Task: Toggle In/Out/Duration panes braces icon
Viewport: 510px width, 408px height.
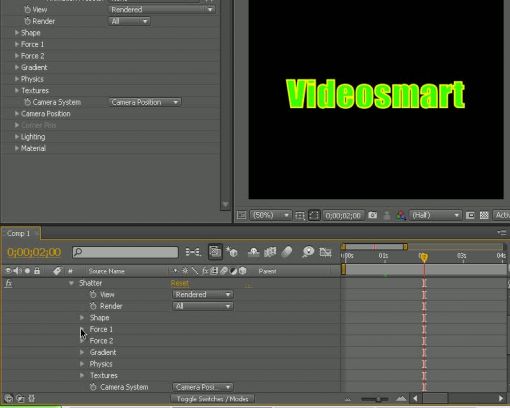Action: 31,398
